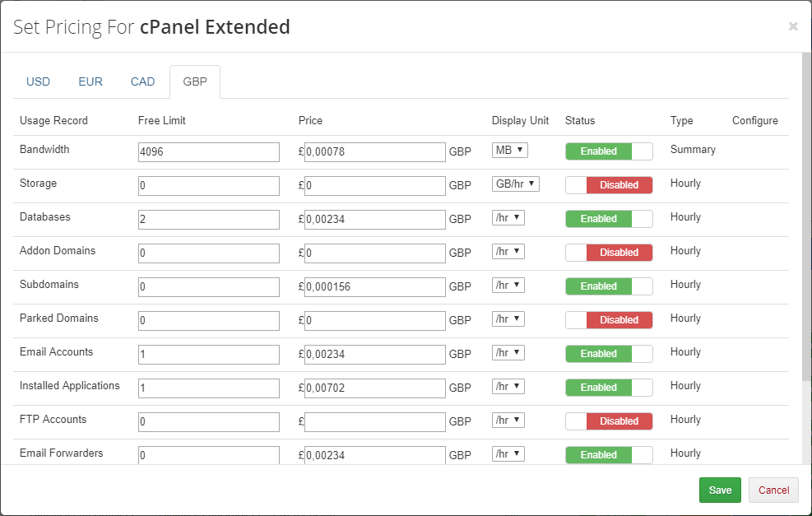Toggle Bandwidth status switch
Viewport: 812px width, 516px height.
click(609, 151)
